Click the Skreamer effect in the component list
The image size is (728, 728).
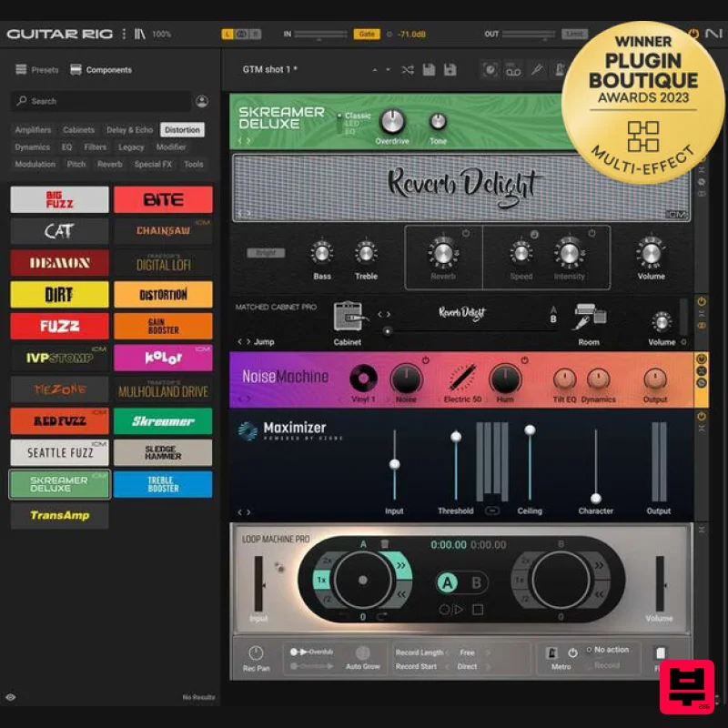pos(164,420)
